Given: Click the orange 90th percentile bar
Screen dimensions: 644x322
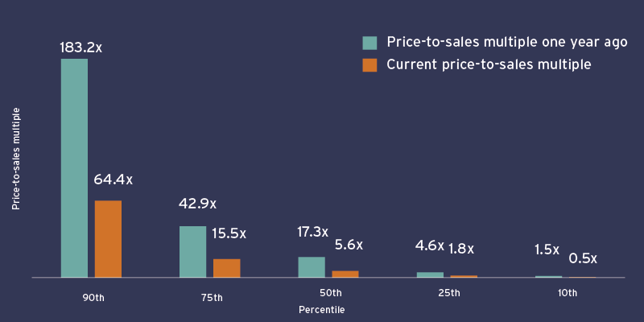Looking at the screenshot, I should [108, 238].
